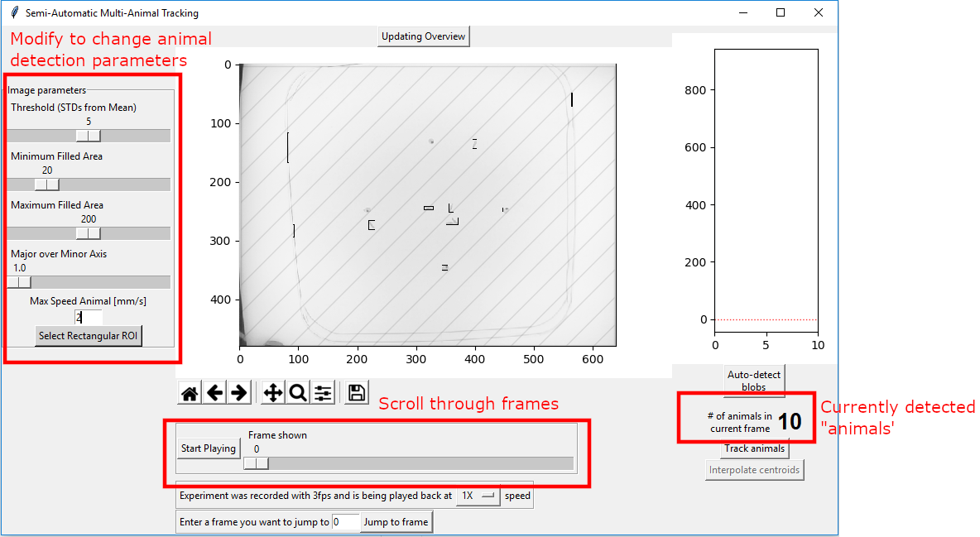Save the figure with floppy icon
Screen dimensions: 980x537
point(357,393)
